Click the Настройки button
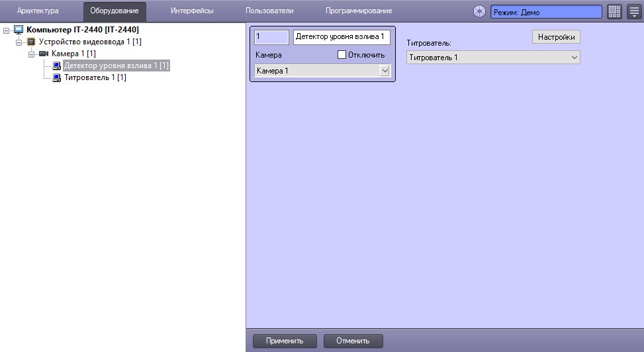 point(556,37)
